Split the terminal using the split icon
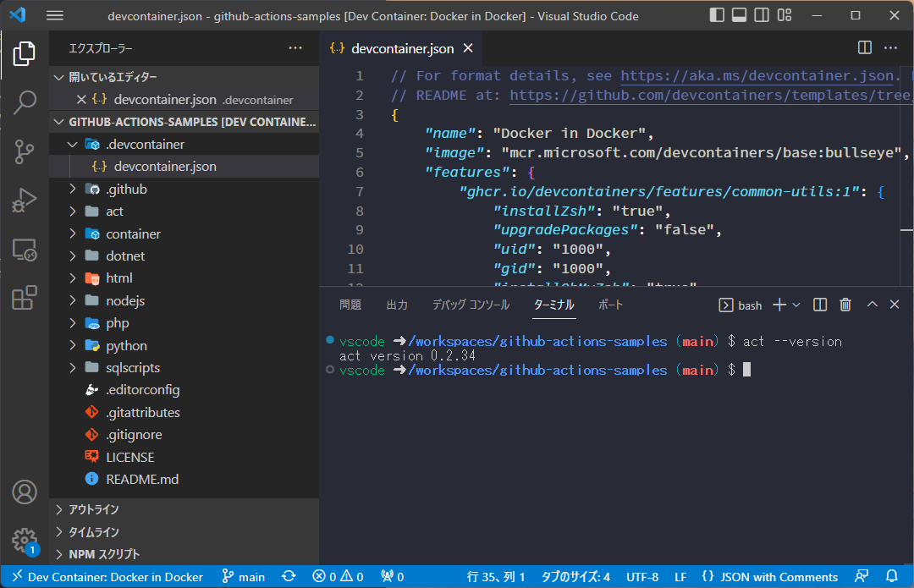The height and width of the screenshot is (588, 914). tap(819, 304)
